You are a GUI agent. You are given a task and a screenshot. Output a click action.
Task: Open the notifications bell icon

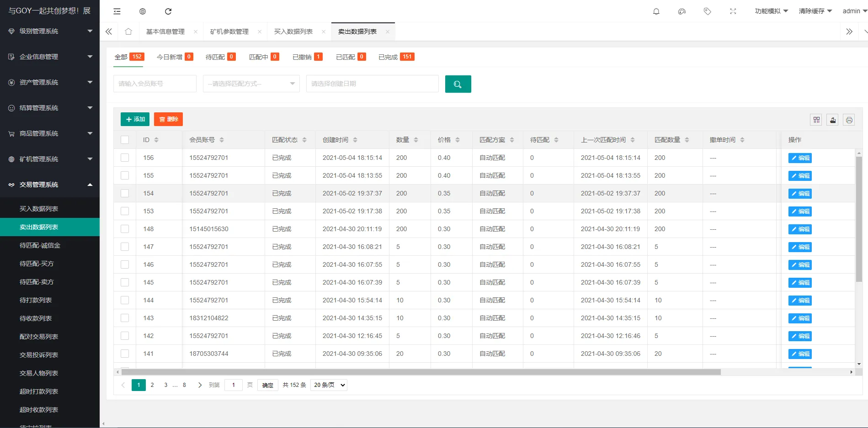tap(656, 11)
